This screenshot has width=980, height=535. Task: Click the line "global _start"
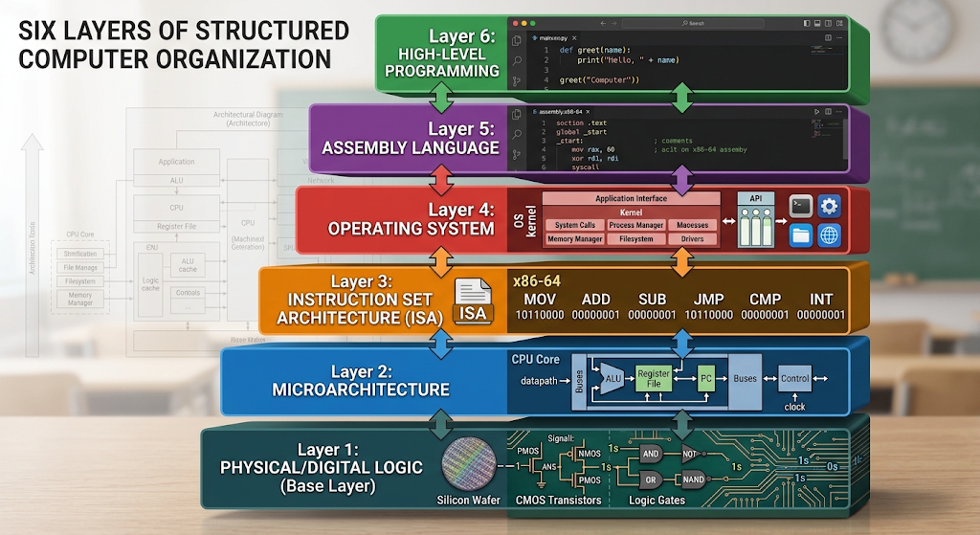click(x=581, y=132)
